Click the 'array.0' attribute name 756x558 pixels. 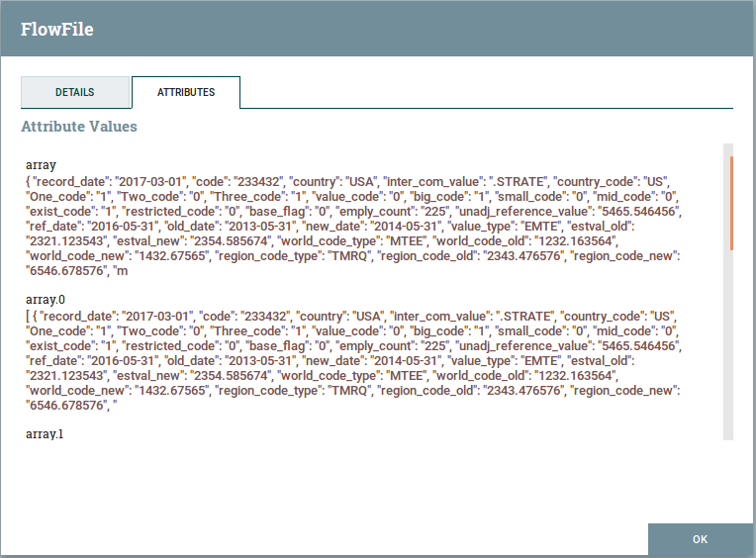coord(46,299)
